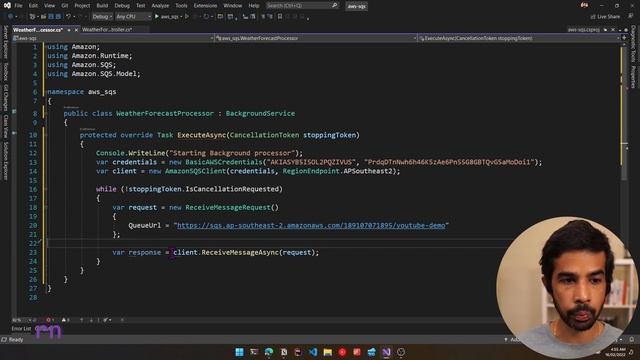This screenshot has width=640, height=360.
Task: Click the RegionEndpoint.APSoutheast2 text
Action: pos(339,171)
